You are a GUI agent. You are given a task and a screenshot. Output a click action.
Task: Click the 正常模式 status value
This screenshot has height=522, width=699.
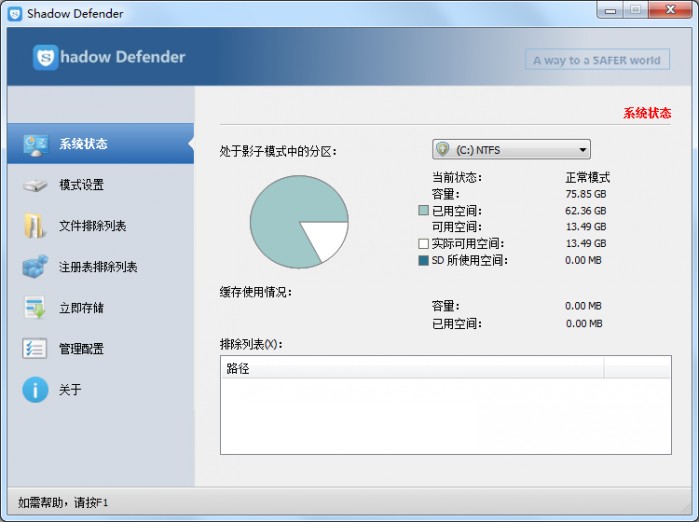588,177
